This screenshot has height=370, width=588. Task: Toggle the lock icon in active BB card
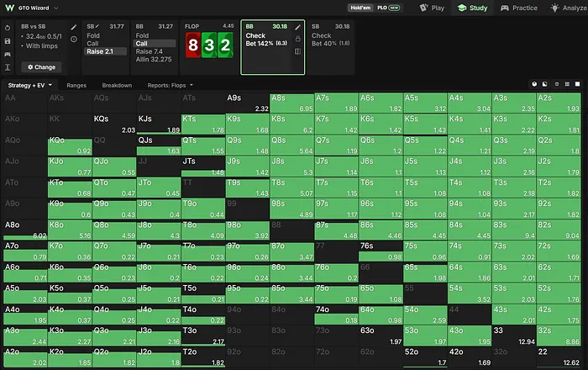[297, 39]
